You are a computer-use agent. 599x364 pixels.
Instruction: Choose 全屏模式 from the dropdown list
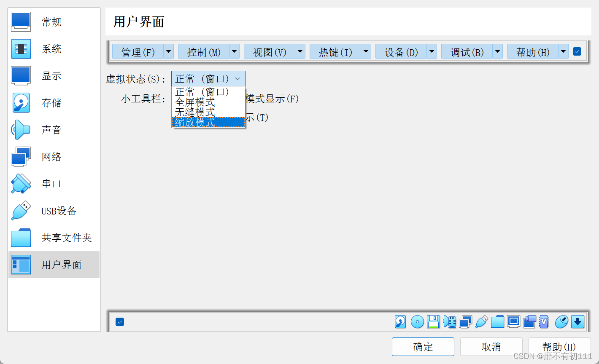(x=208, y=102)
